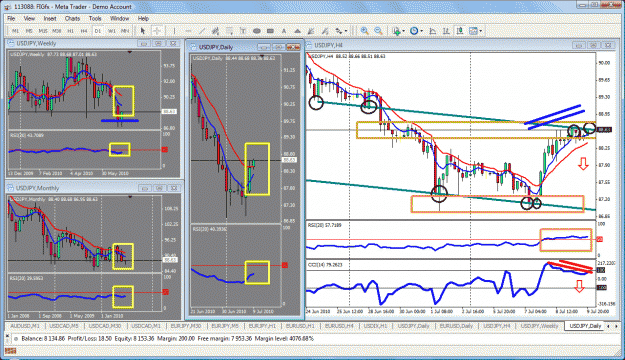Click the Zoom In magnifier icon

click(364, 31)
